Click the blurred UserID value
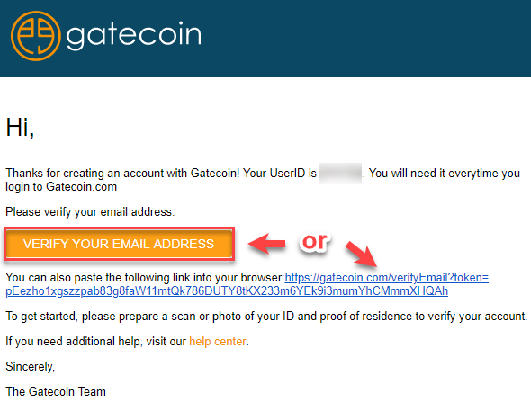The width and height of the screenshot is (531, 420). point(340,174)
